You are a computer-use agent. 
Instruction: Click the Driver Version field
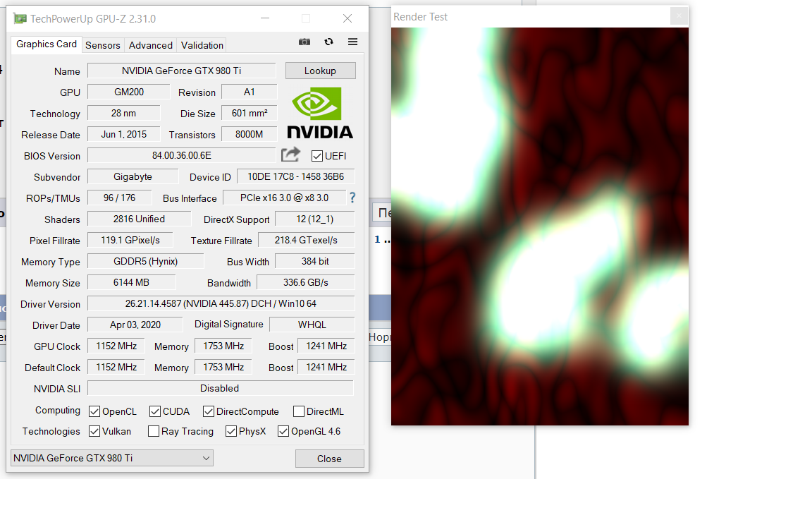221,304
